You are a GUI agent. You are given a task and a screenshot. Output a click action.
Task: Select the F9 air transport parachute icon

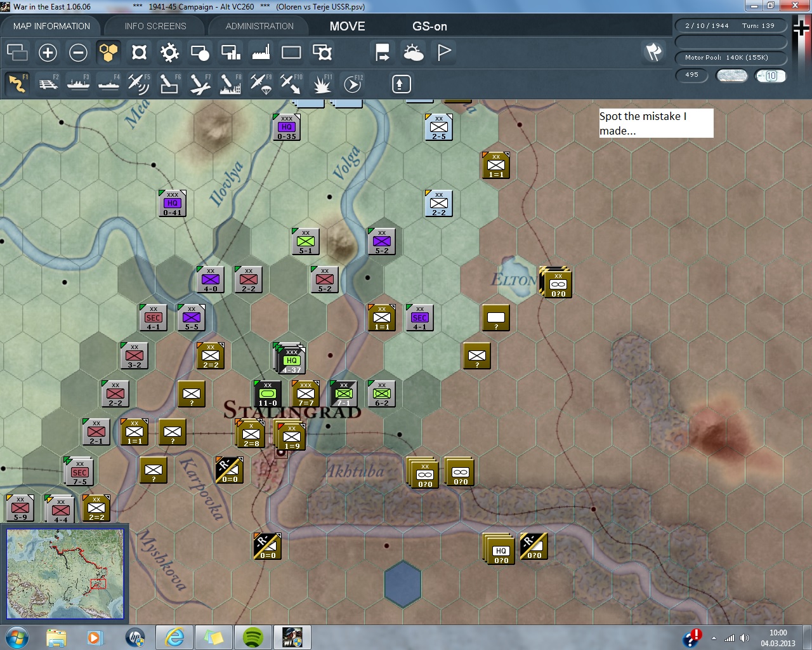pyautogui.click(x=261, y=84)
